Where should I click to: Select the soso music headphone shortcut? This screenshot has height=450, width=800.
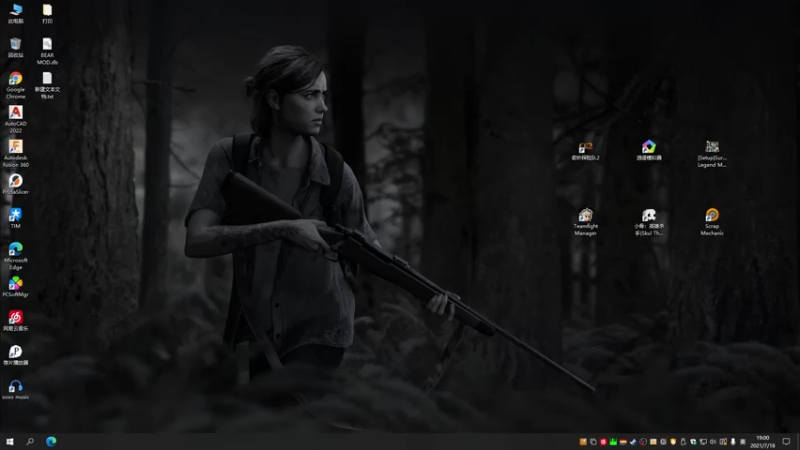[16, 389]
